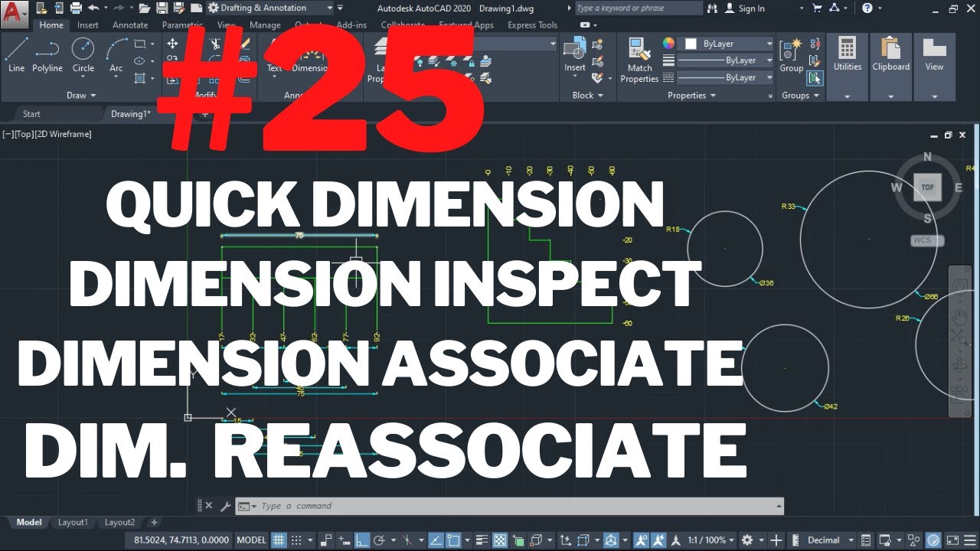Image resolution: width=980 pixels, height=551 pixels.
Task: Expand the Properties panel
Action: (x=691, y=96)
